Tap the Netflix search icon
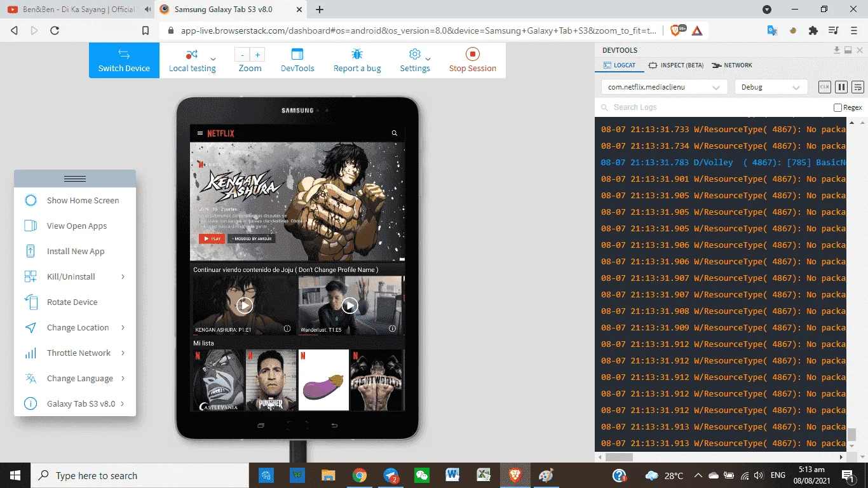 [x=395, y=133]
